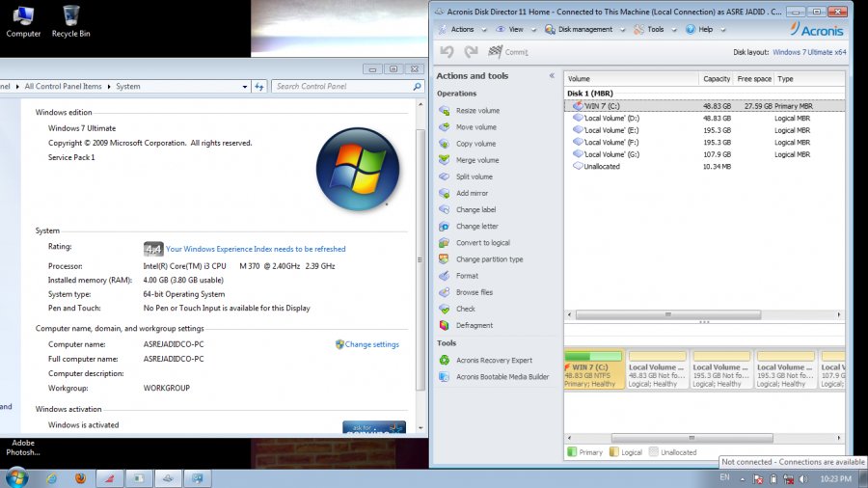
Task: Select the Local Volume (G:) row
Action: coord(705,154)
